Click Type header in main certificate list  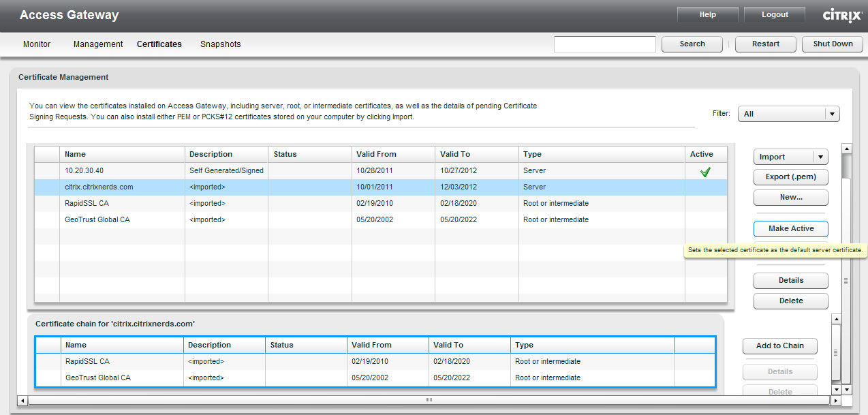602,154
